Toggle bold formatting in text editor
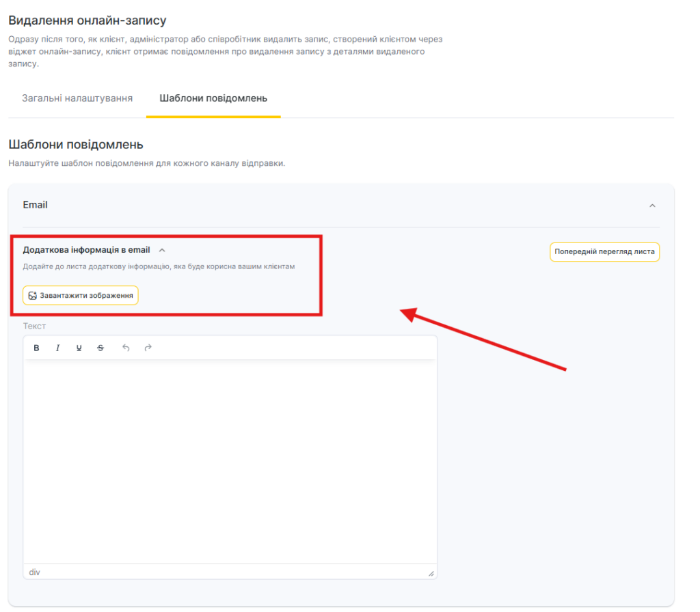The height and width of the screenshot is (612, 700). (37, 348)
